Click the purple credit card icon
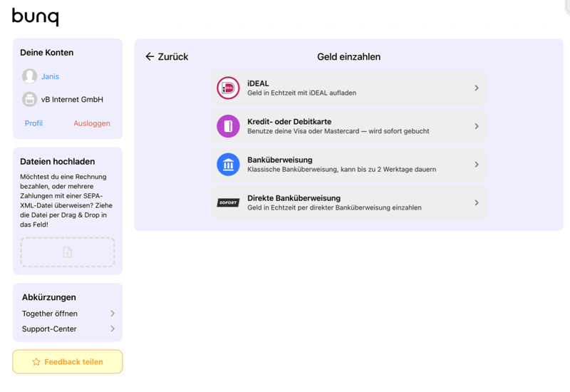 (228, 126)
